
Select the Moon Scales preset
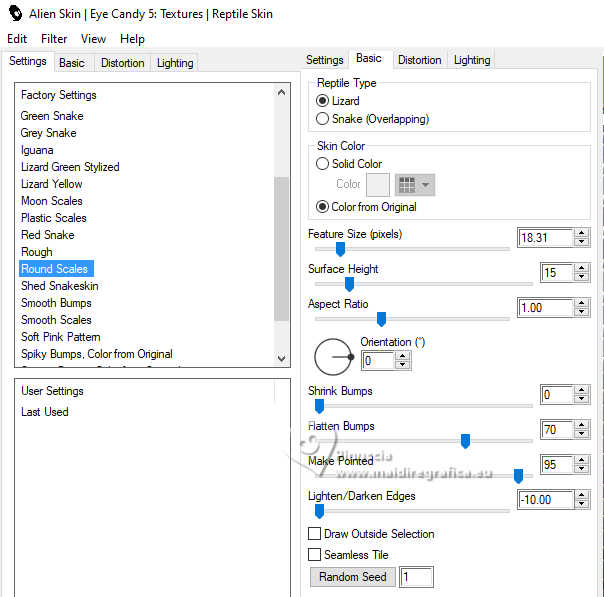(x=52, y=201)
